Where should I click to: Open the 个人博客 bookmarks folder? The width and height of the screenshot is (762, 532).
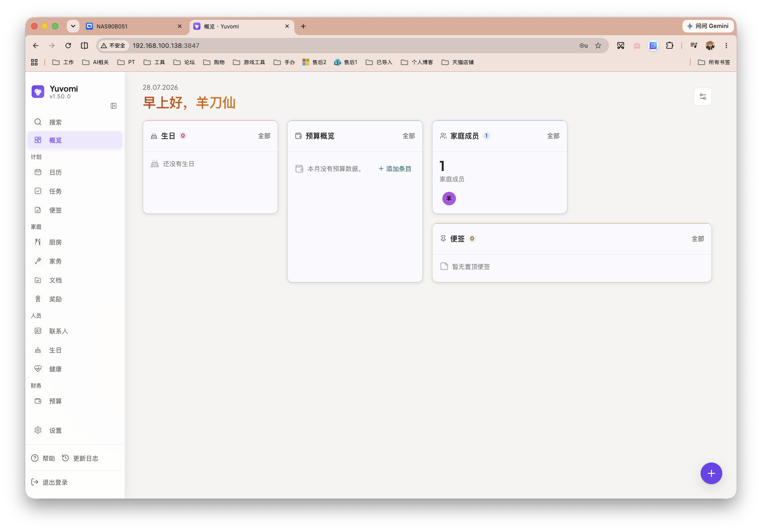pos(417,62)
